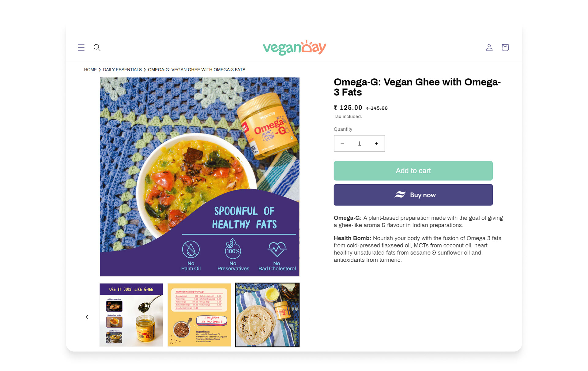The height and width of the screenshot is (371, 588).
Task: Click the main product image
Action: click(x=200, y=177)
